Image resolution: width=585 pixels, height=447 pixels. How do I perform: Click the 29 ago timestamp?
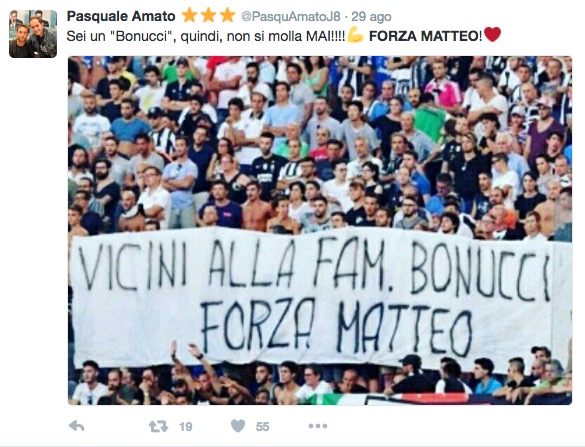coord(371,17)
